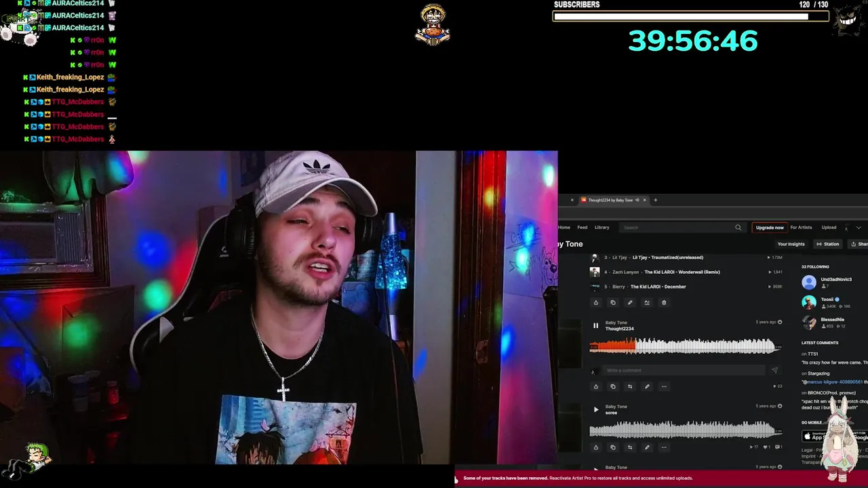Close the Thought2234 by Baby Tone tab

[x=645, y=200]
